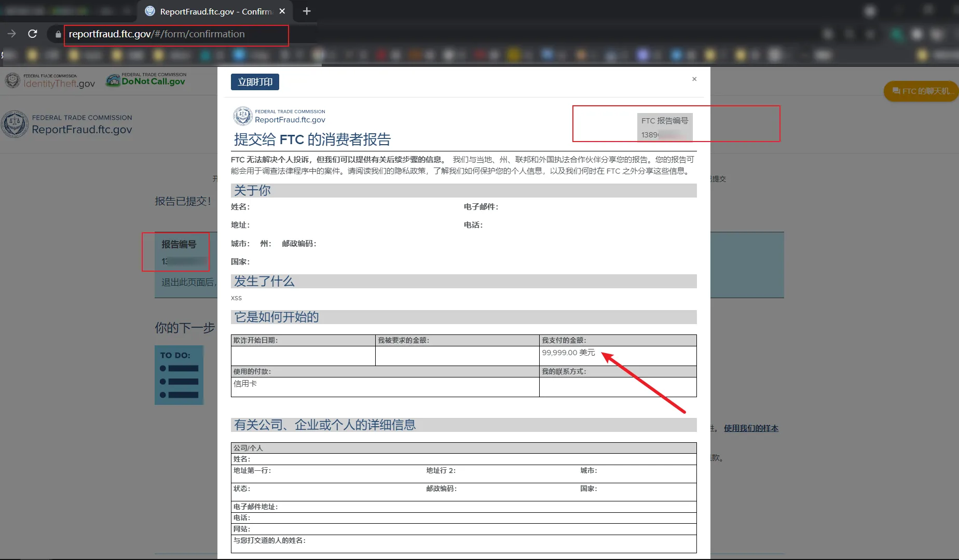Click the 立即打印 print button
959x560 pixels.
[x=255, y=82]
